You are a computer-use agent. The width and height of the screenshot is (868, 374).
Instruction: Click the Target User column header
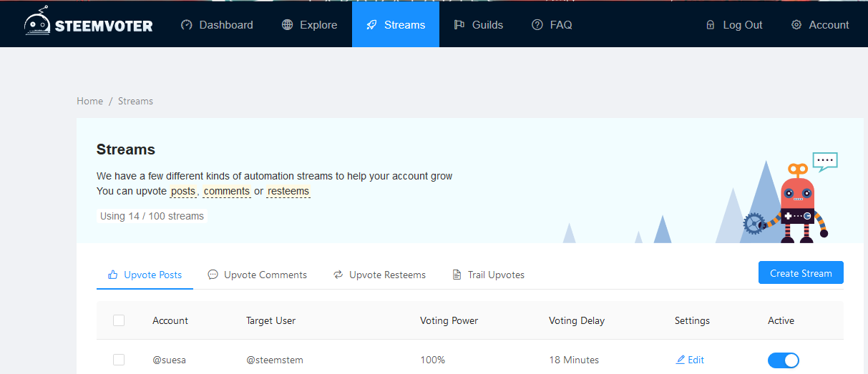pyautogui.click(x=270, y=320)
